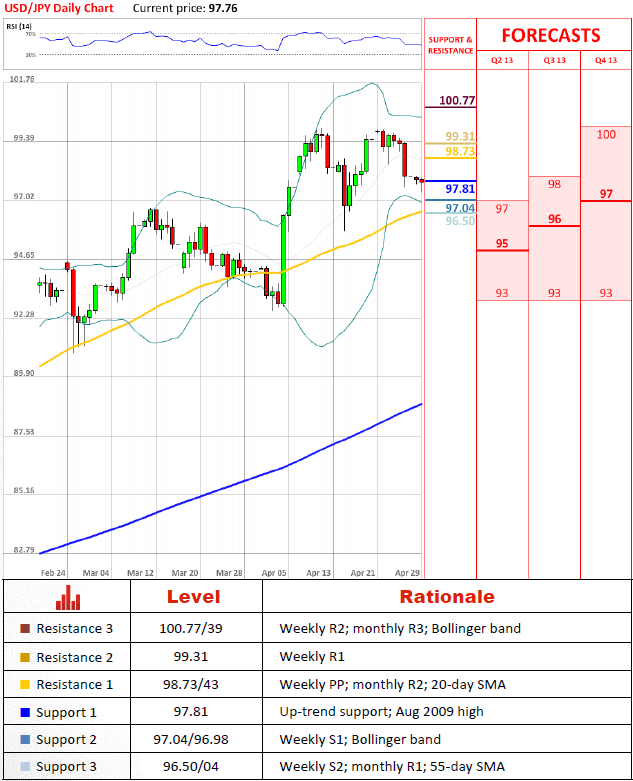Click the Support 2 steel-blue color swatch
The width and height of the screenshot is (633, 781).
point(25,740)
